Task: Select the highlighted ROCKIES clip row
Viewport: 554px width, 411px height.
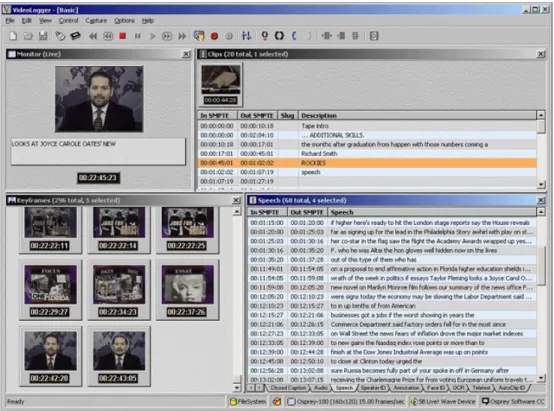Action: coord(367,163)
